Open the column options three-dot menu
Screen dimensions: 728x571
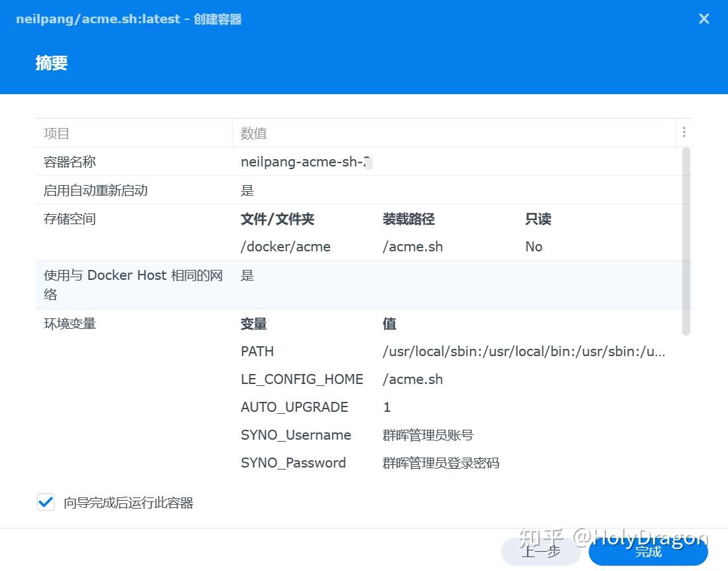tap(684, 132)
